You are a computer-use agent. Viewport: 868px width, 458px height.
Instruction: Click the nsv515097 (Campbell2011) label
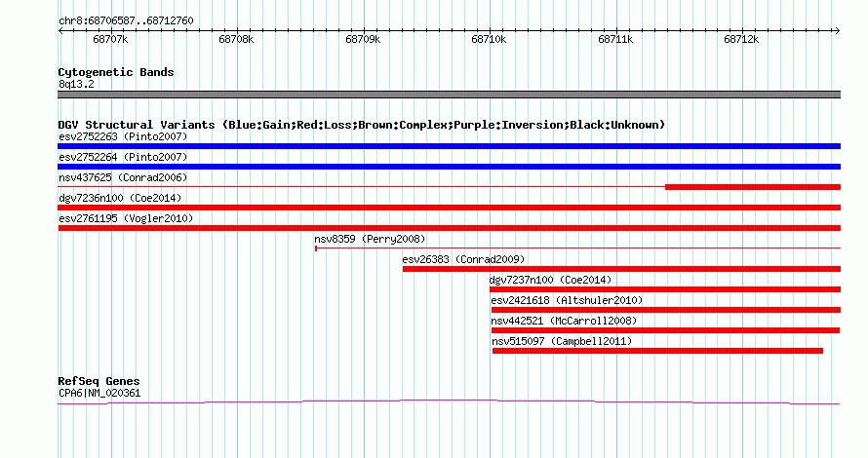click(x=562, y=341)
